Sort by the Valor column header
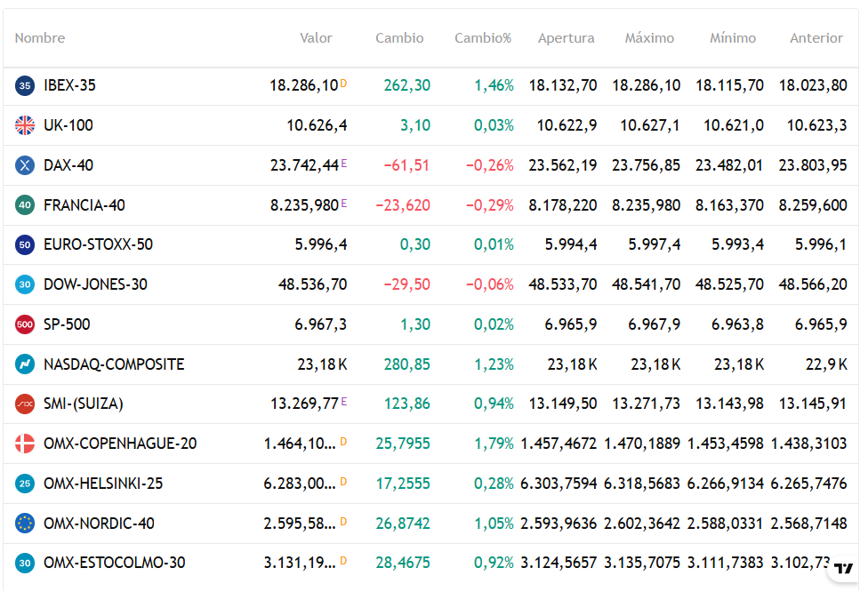 click(x=316, y=38)
